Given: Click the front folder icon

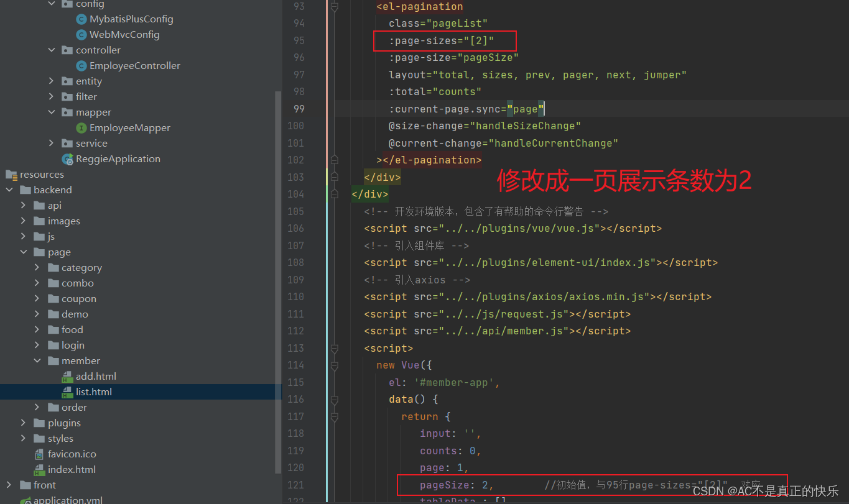Looking at the screenshot, I should click(26, 485).
